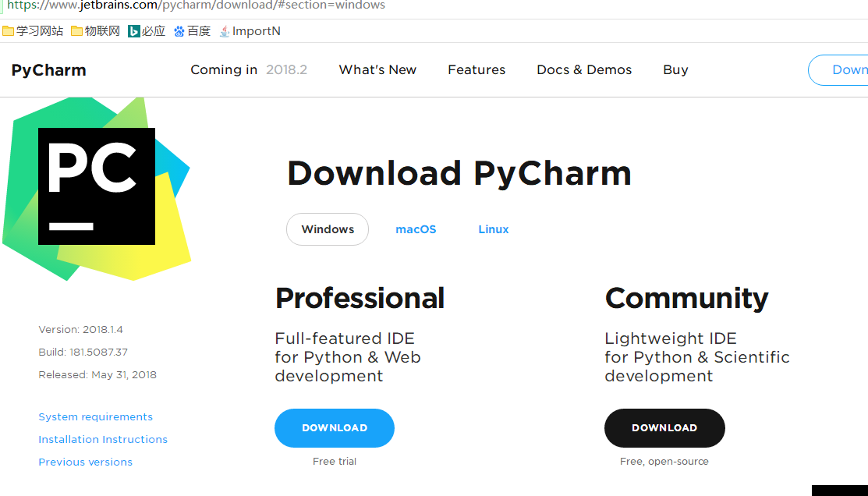Click the browser address bar URL
The image size is (868, 496).
[x=196, y=5]
